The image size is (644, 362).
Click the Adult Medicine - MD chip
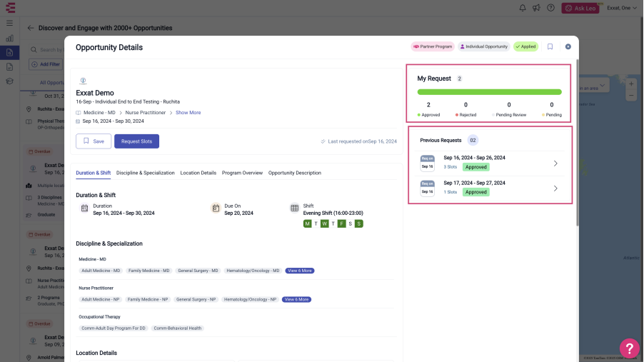pos(101,271)
